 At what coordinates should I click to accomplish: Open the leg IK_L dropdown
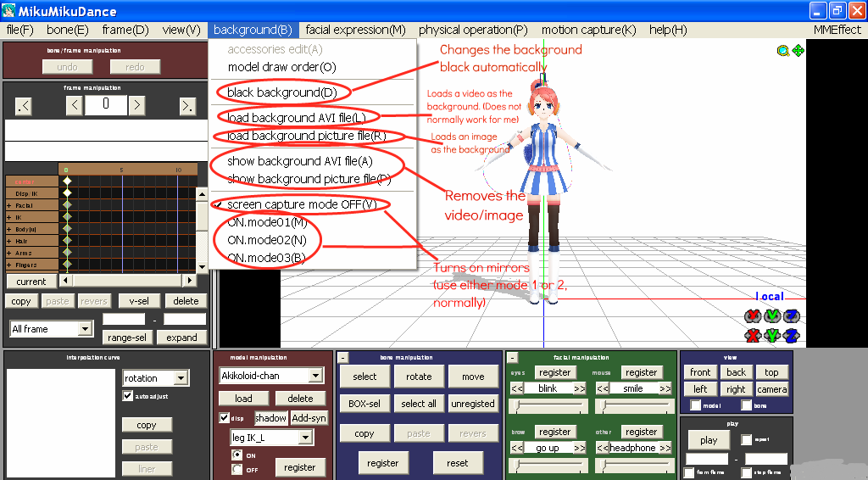305,438
